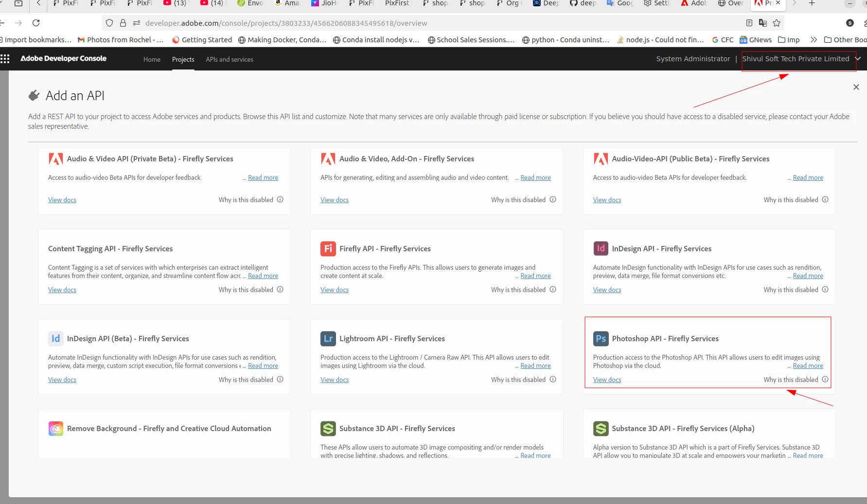Image resolution: width=867 pixels, height=504 pixels.
Task: Open View docs on Photoshop API card
Action: (607, 380)
